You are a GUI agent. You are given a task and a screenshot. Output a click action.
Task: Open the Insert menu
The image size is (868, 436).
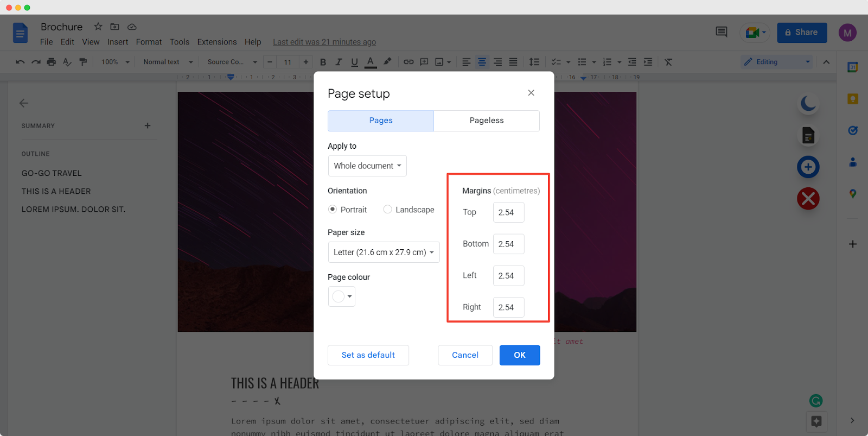(118, 42)
